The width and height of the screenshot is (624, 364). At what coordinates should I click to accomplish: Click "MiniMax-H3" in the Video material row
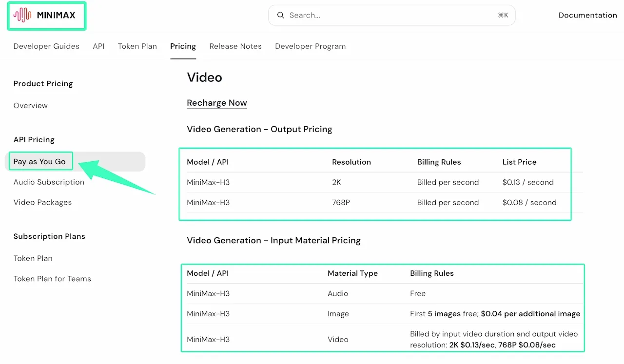pyautogui.click(x=208, y=339)
